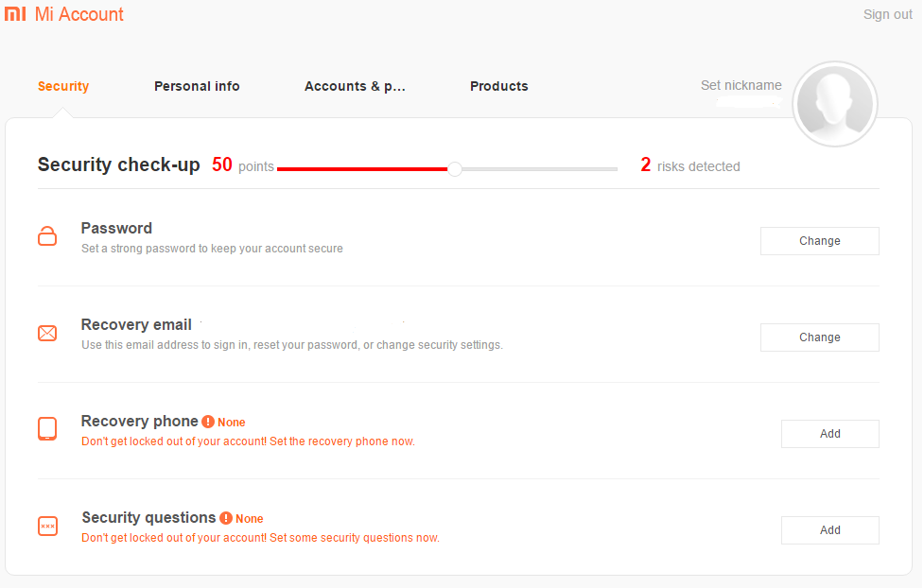Click the warning icon beside Security questions
The width and height of the screenshot is (924, 588).
(x=226, y=518)
